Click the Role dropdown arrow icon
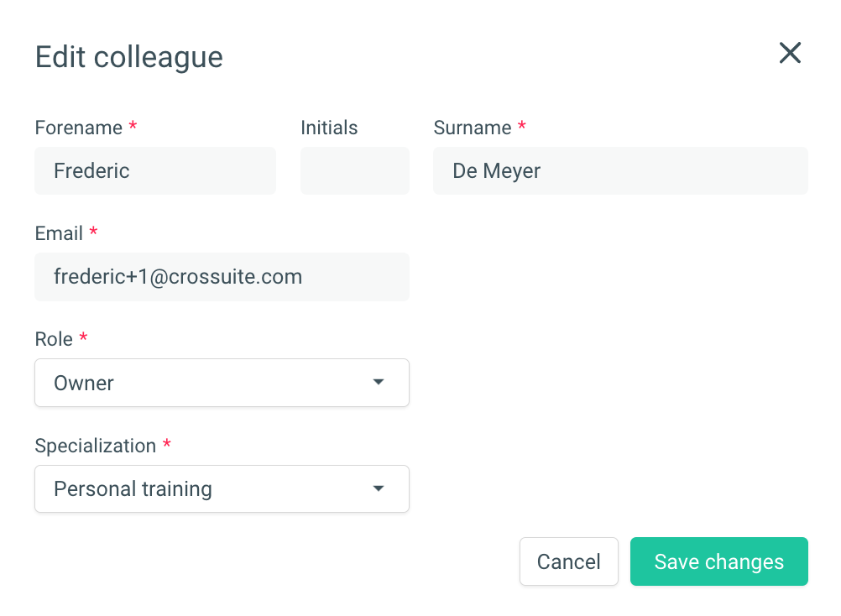 click(x=379, y=382)
